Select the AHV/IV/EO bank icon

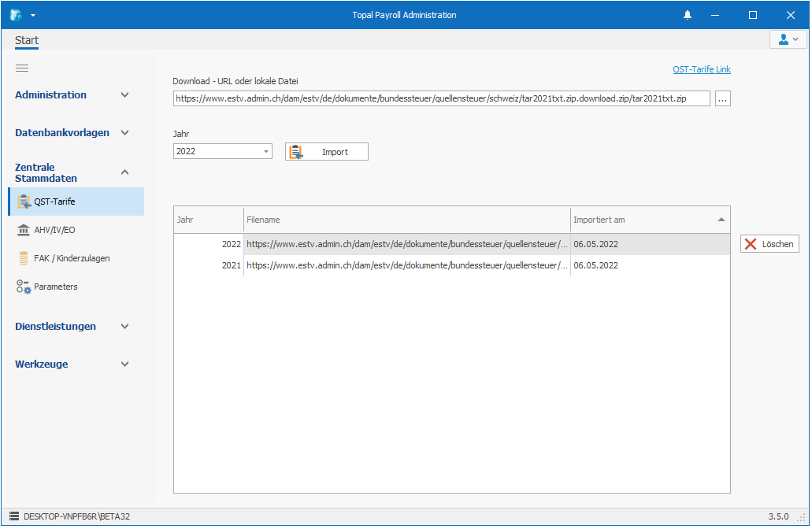click(x=24, y=230)
